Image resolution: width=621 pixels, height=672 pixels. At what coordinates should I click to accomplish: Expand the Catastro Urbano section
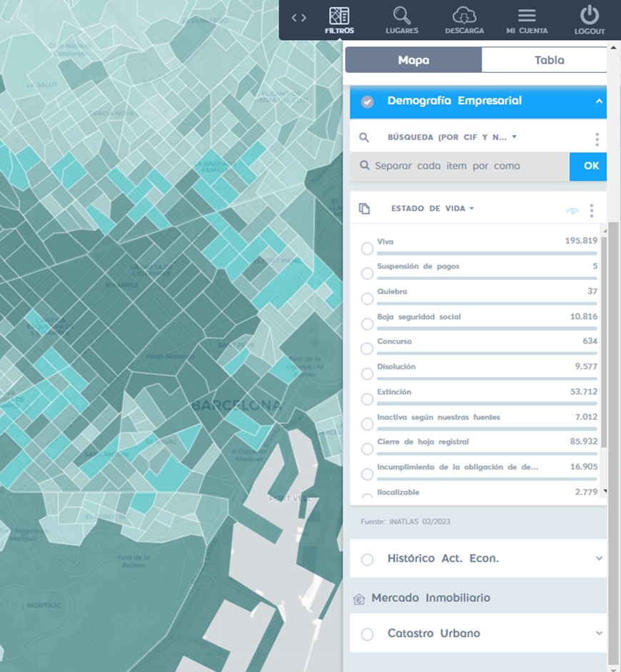598,633
